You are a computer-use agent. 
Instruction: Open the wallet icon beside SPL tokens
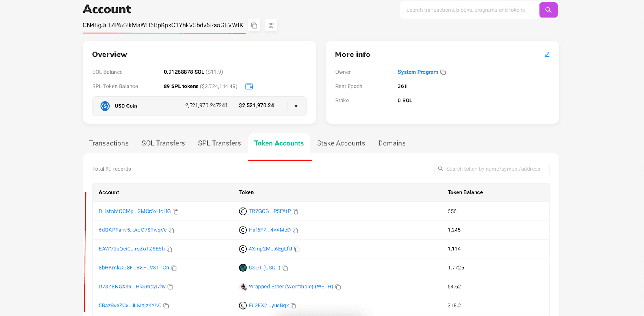[249, 87]
